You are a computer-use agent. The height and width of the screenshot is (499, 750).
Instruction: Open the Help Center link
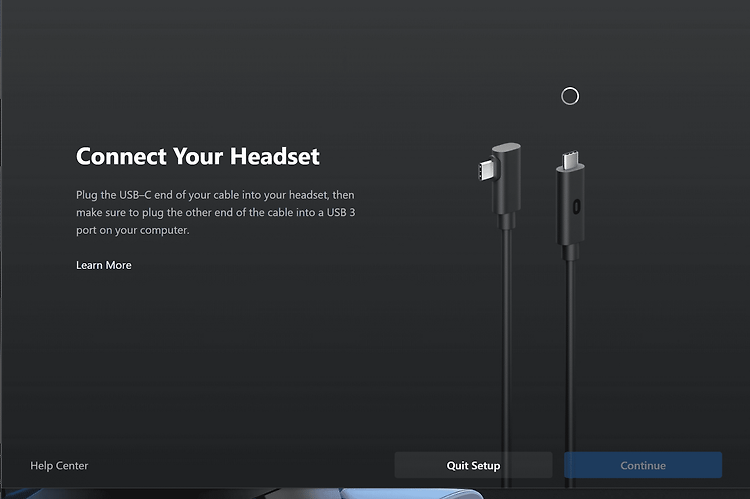click(x=59, y=466)
